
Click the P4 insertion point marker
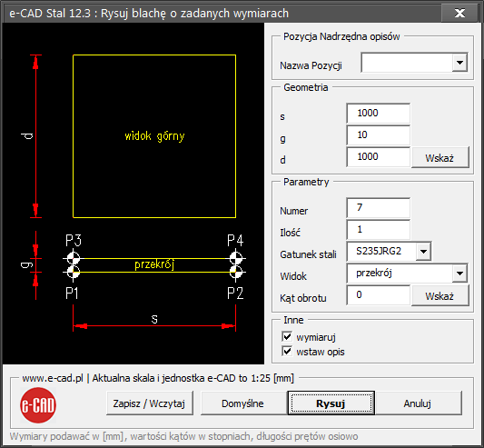tap(236, 258)
